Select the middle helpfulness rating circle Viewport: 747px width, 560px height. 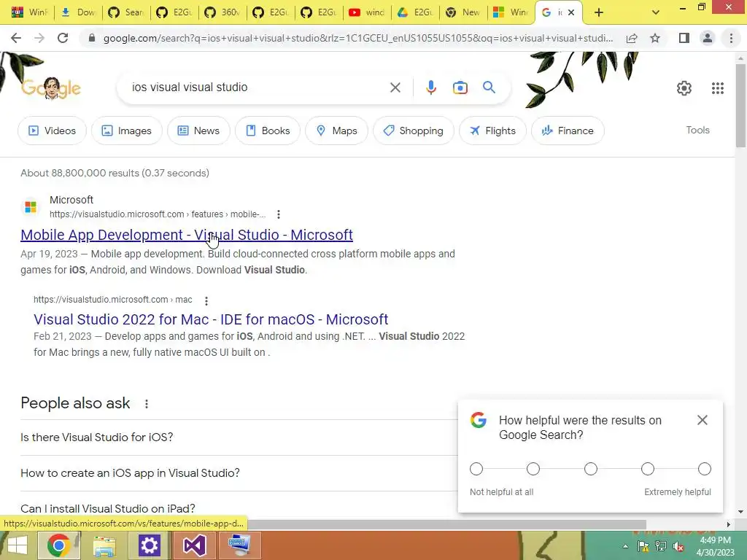tap(590, 469)
